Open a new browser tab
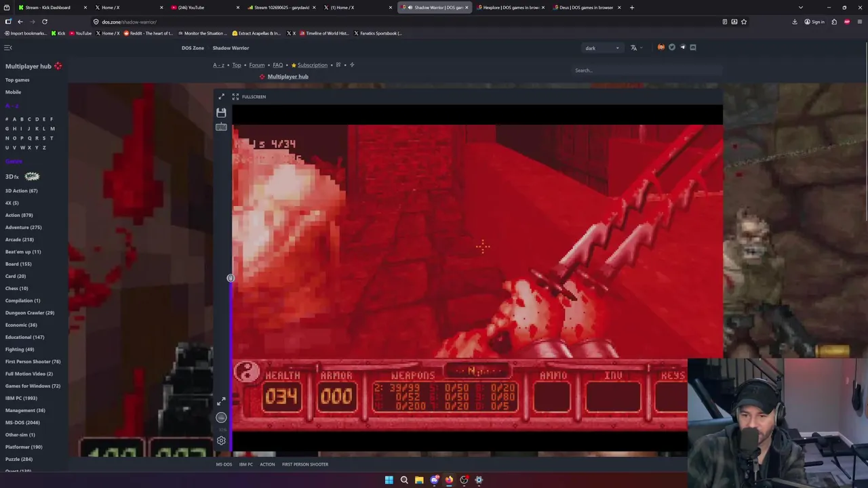The image size is (868, 488). 632,7
